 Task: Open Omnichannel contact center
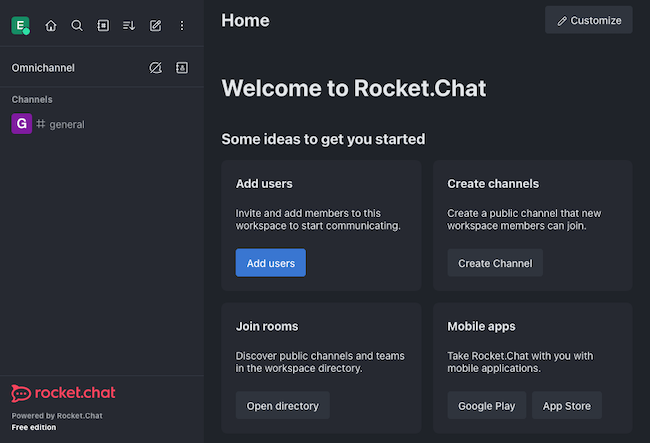[181, 68]
